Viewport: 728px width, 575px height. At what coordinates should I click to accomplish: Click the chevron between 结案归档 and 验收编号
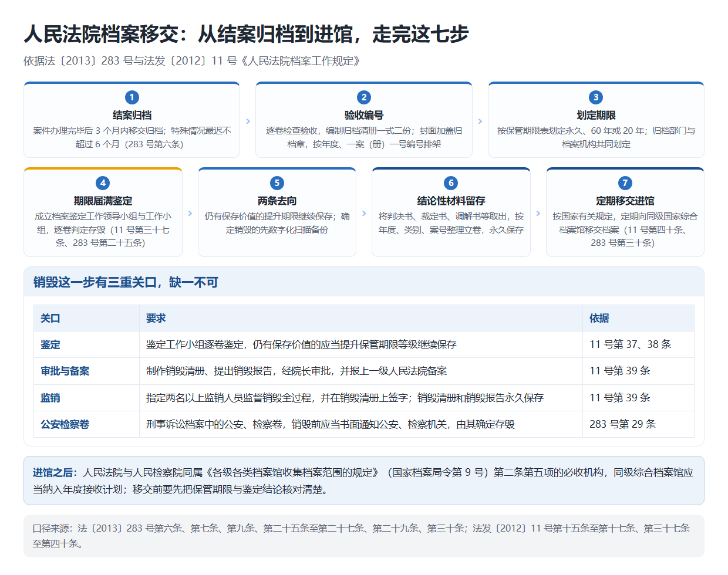point(248,121)
